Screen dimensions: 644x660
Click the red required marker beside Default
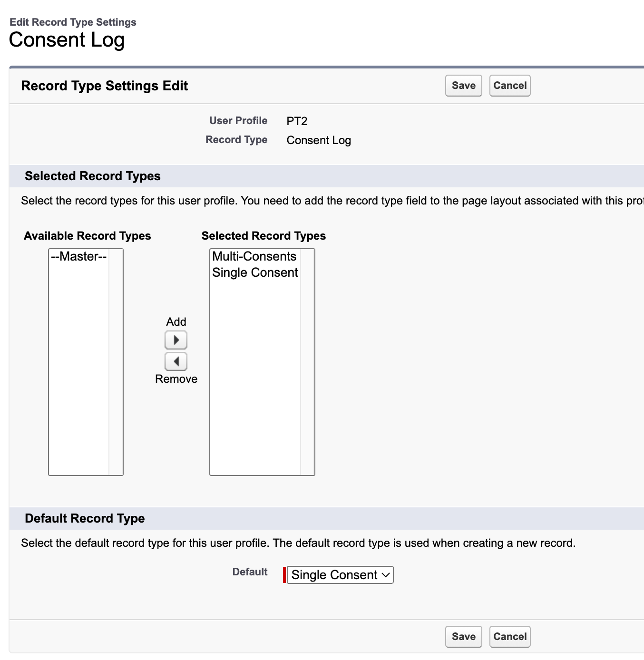pyautogui.click(x=284, y=575)
